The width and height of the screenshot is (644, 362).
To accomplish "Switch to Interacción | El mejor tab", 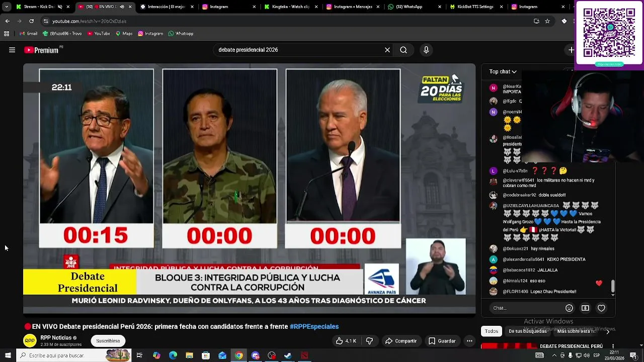I will click(166, 7).
